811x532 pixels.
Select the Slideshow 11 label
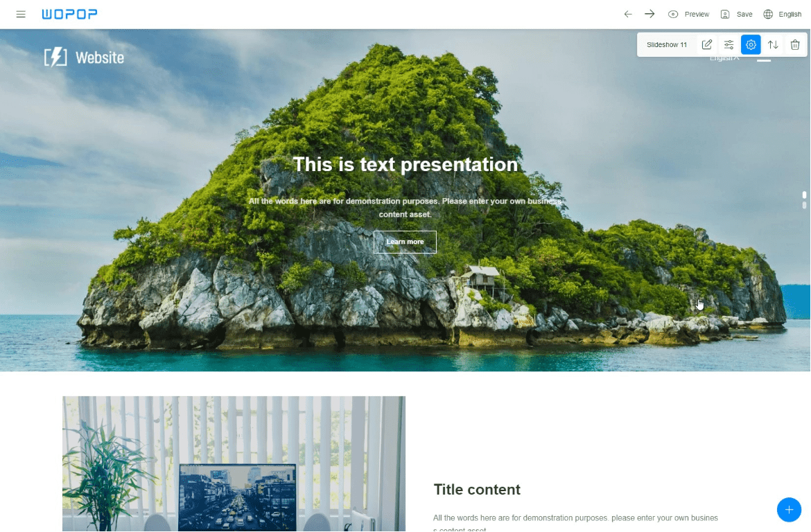(667, 44)
